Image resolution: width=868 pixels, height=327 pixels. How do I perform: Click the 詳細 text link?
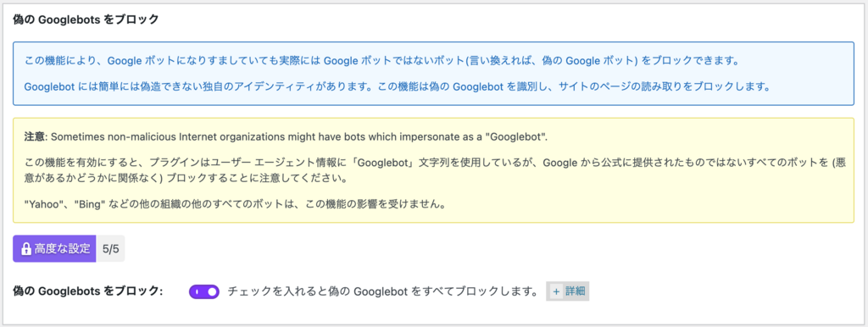coord(576,291)
